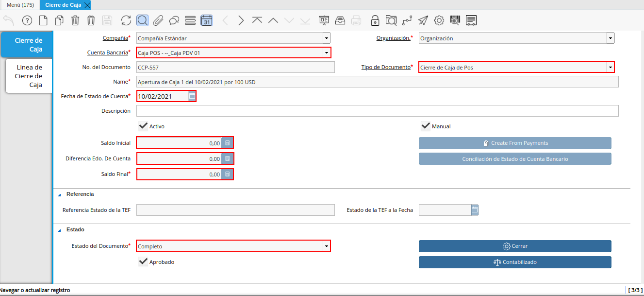Open the Find records magnifier icon
The height and width of the screenshot is (296, 644).
[143, 20]
